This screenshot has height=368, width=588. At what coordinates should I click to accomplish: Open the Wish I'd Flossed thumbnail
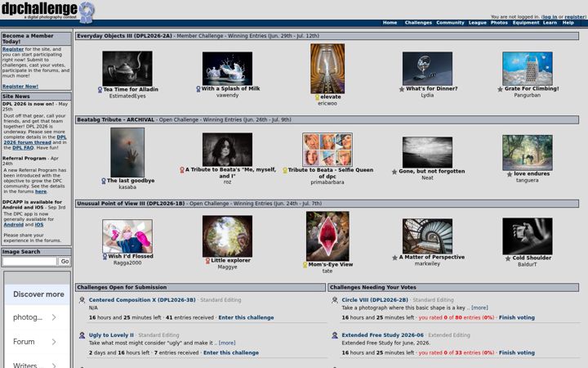(127, 236)
